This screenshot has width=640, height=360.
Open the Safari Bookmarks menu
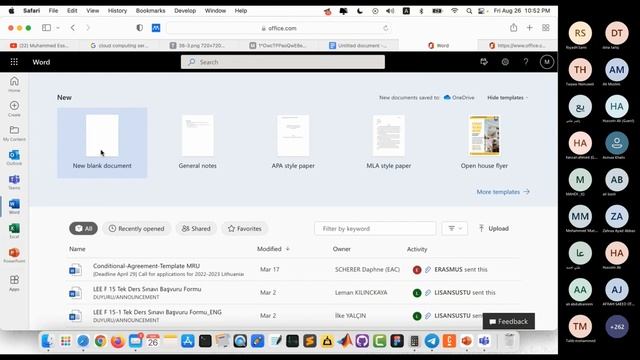click(x=150, y=11)
